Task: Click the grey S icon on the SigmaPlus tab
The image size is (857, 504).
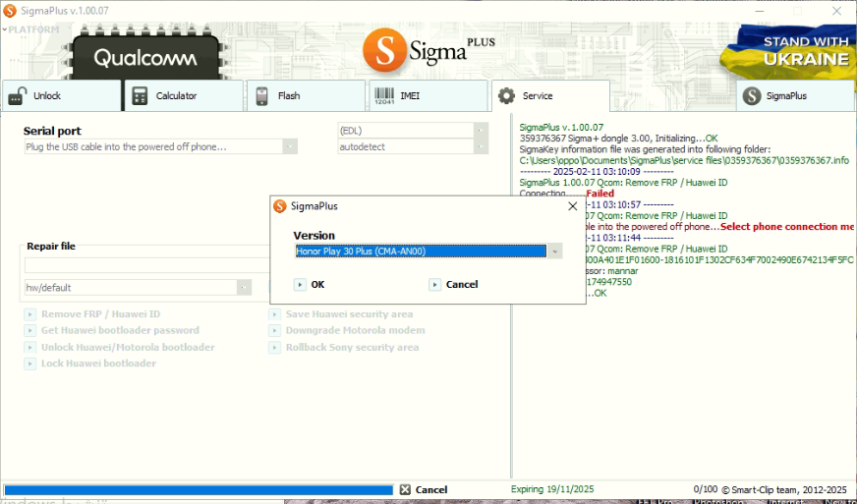Action: pos(752,96)
